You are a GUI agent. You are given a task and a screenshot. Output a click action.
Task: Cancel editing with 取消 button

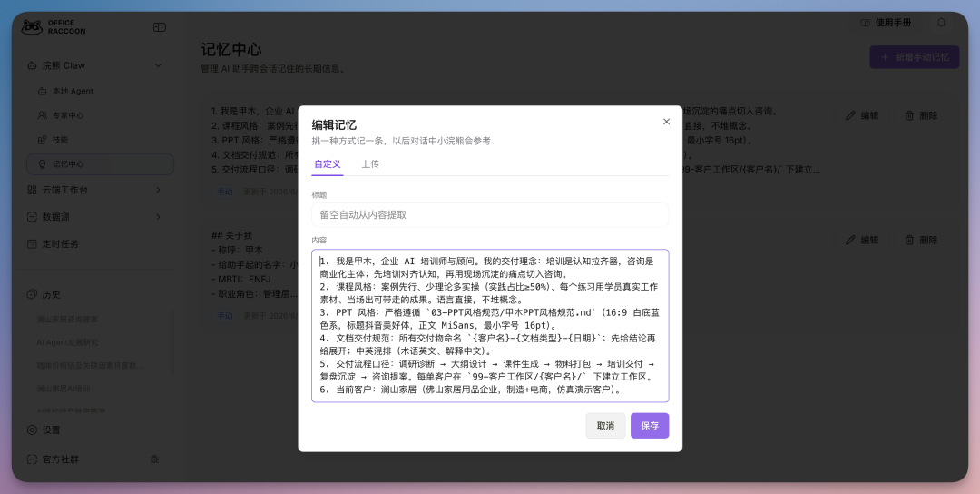coord(605,426)
